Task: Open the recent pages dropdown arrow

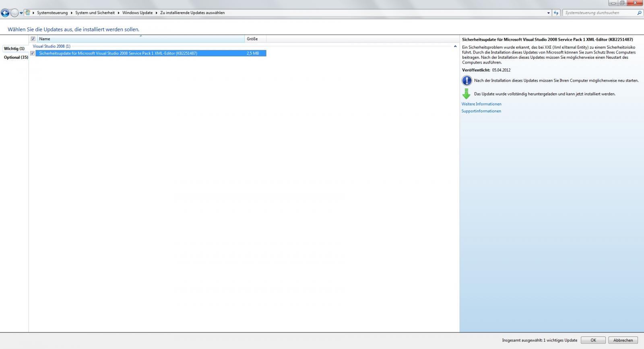Action: (21, 13)
